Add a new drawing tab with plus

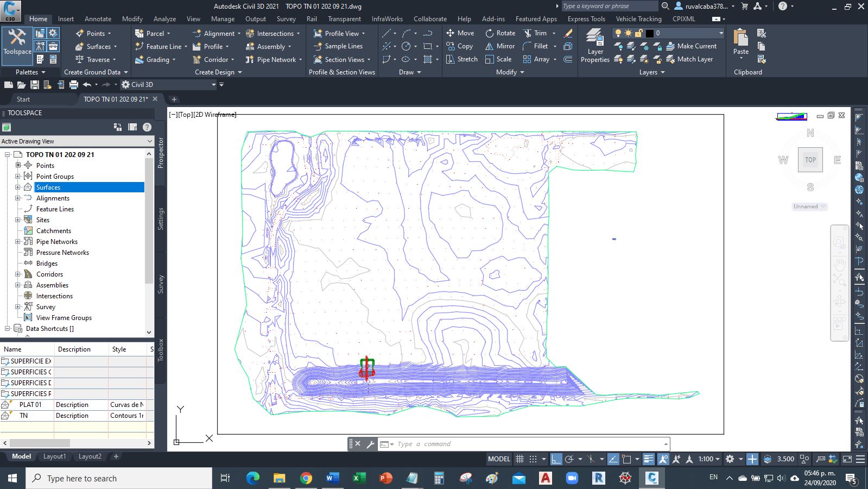coord(174,99)
